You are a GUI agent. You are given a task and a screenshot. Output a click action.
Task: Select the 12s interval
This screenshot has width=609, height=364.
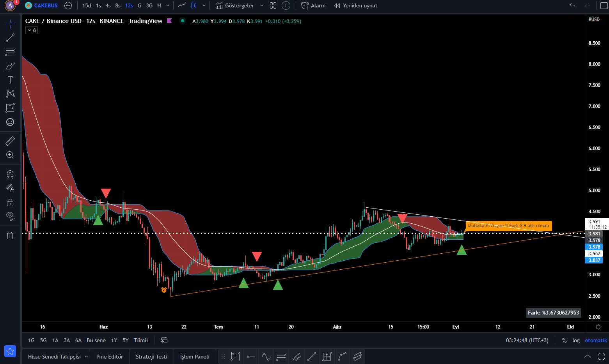click(x=129, y=5)
